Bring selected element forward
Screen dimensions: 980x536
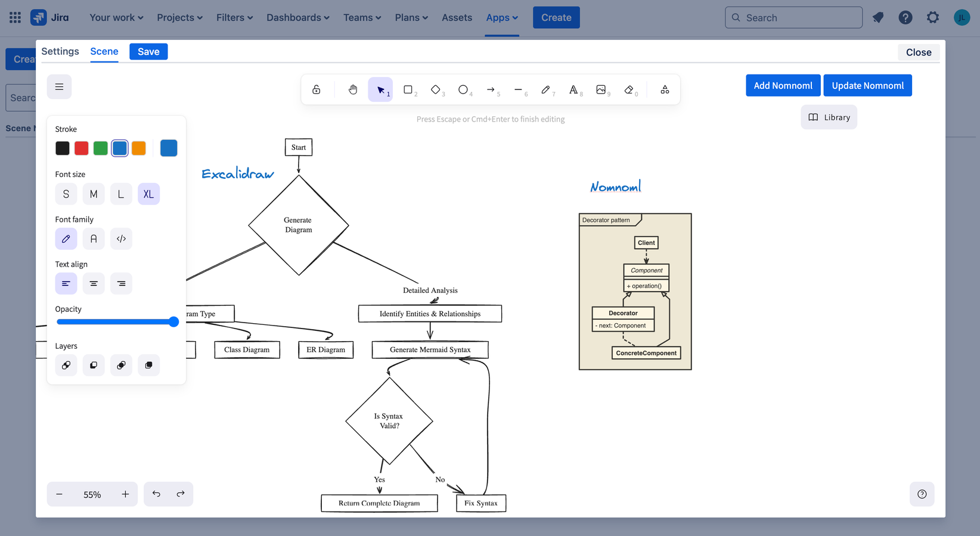tap(121, 365)
